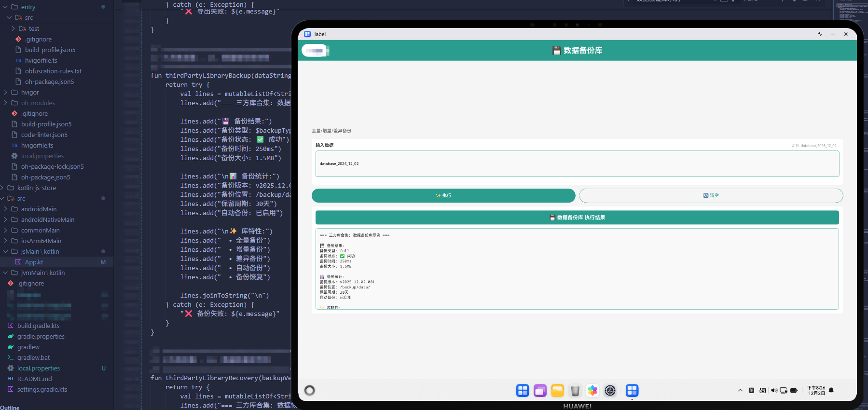Open the display connection tray icon

click(x=784, y=390)
